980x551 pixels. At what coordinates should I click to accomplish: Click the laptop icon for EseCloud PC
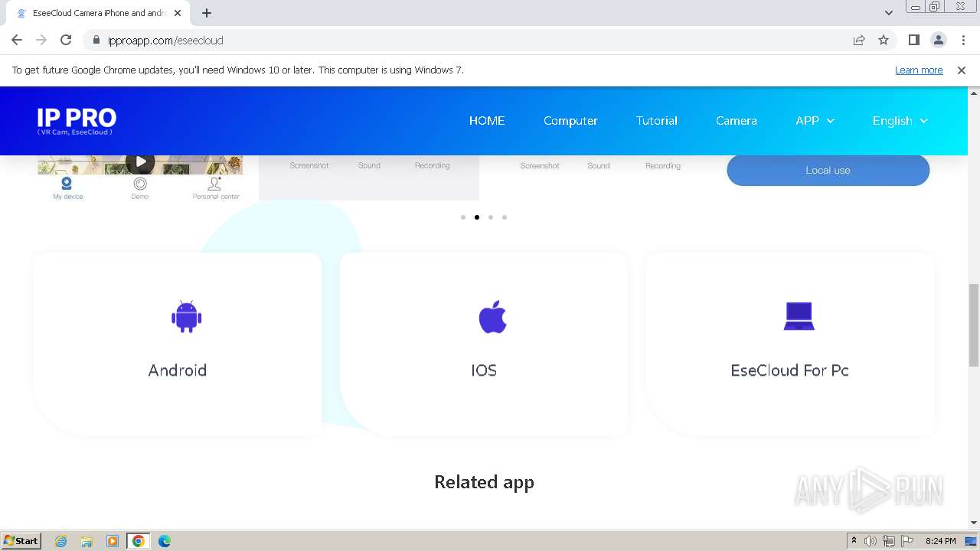[799, 316]
